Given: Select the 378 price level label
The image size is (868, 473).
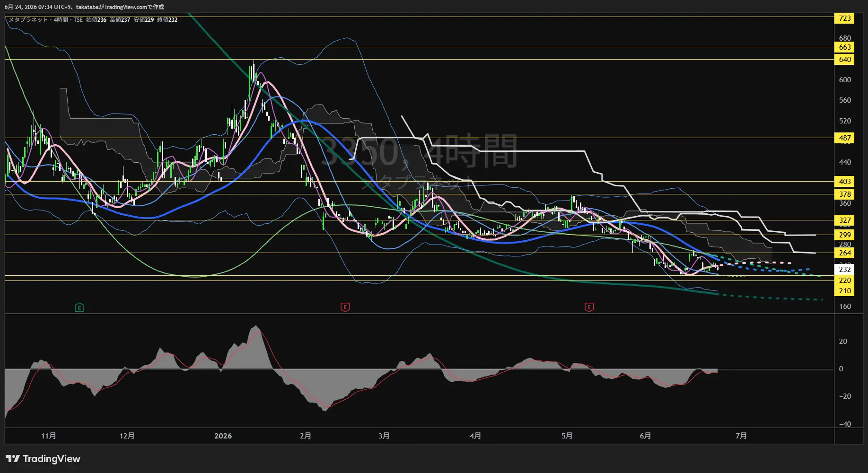Looking at the screenshot, I should [x=845, y=194].
